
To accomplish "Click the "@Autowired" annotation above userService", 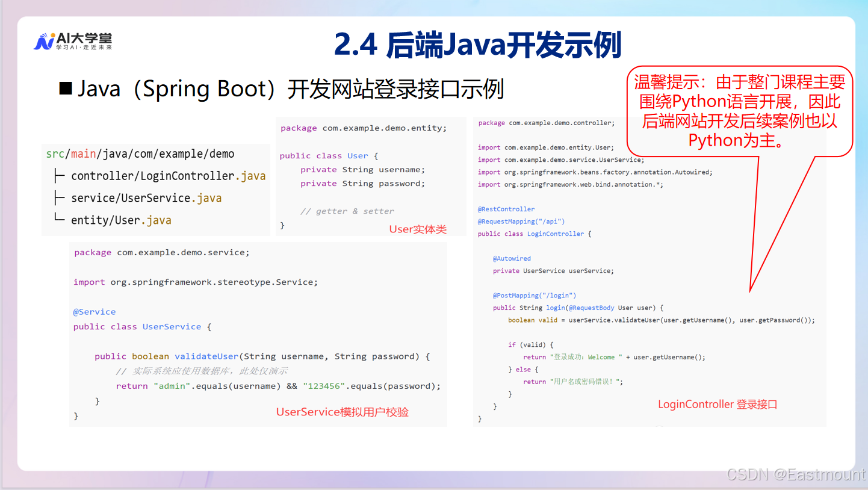I will pos(512,259).
